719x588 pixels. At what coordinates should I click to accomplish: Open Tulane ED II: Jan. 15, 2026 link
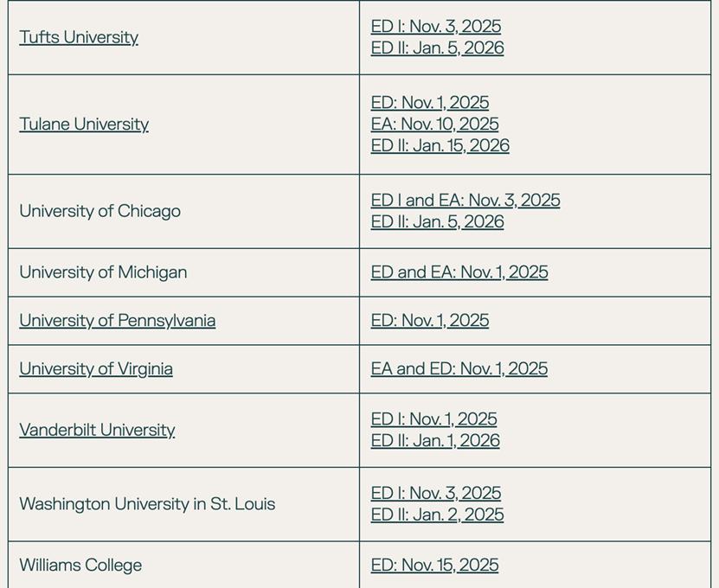(440, 146)
